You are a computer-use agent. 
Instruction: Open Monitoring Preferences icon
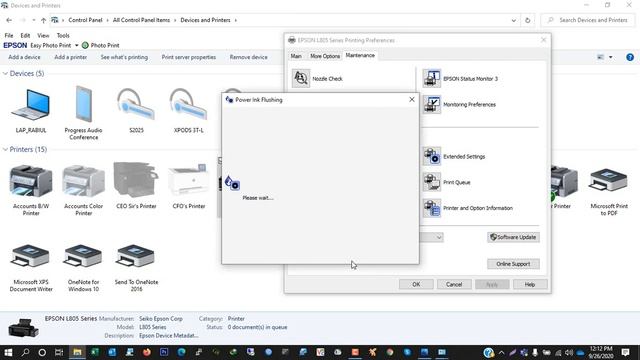431,104
